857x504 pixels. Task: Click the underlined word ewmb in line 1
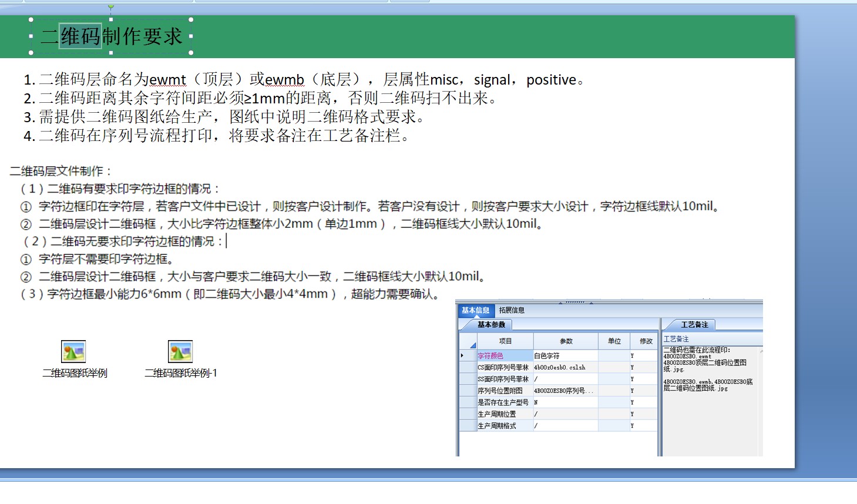[x=284, y=79]
